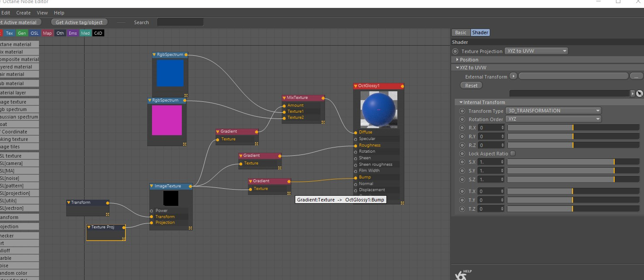The width and height of the screenshot is (644, 280).
Task: Collapse the XYZ to UVW section
Action: coord(457,68)
